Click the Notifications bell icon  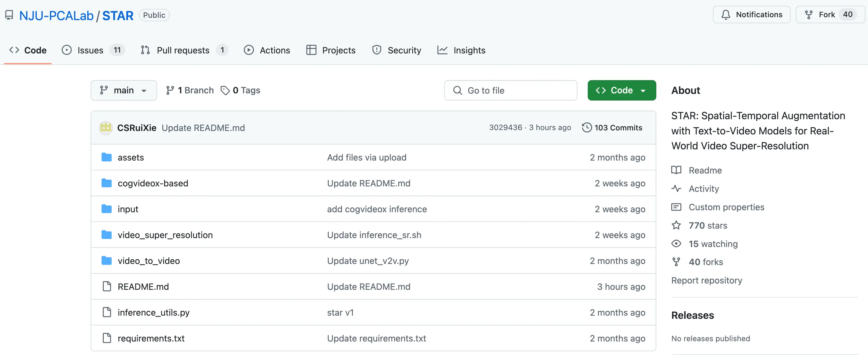[x=726, y=15]
